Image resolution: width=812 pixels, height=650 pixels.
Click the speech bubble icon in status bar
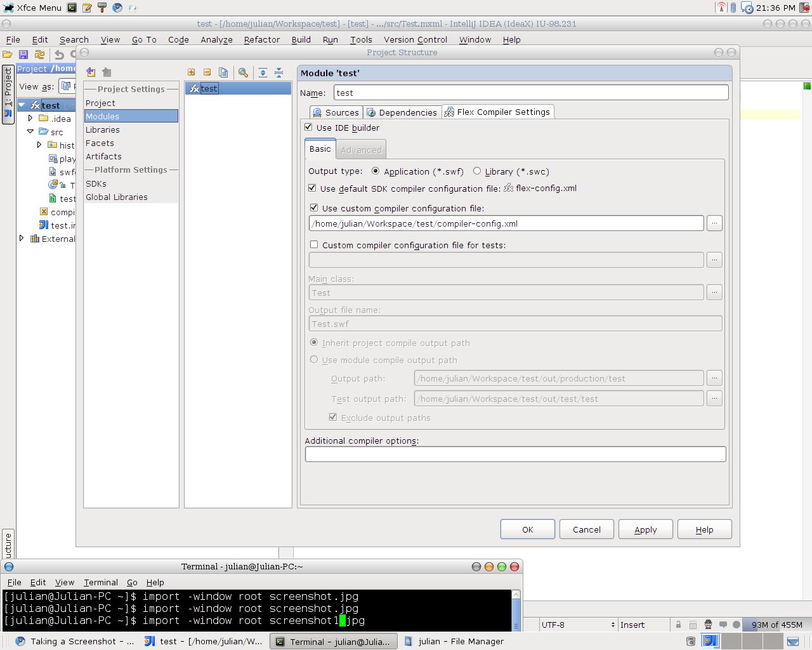pos(722,625)
